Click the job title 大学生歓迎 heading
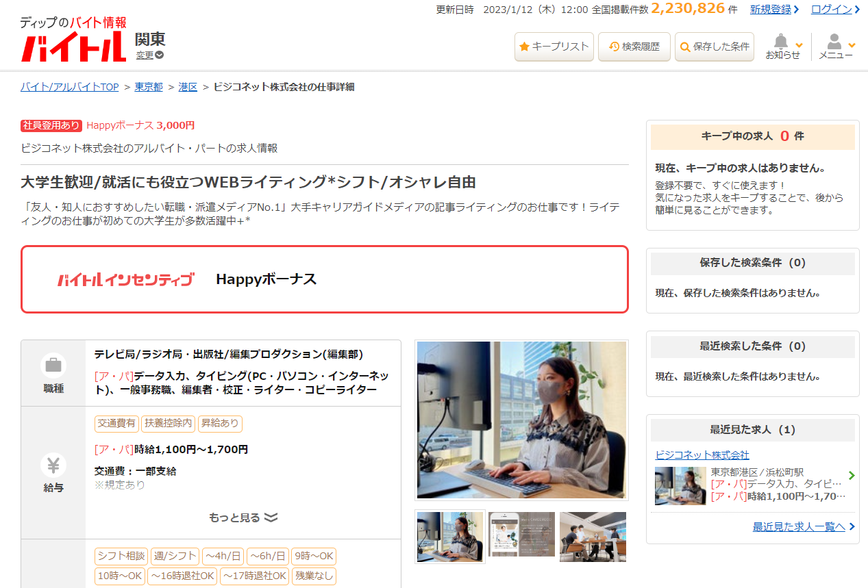Viewport: 868px width, 588px height. (x=248, y=182)
